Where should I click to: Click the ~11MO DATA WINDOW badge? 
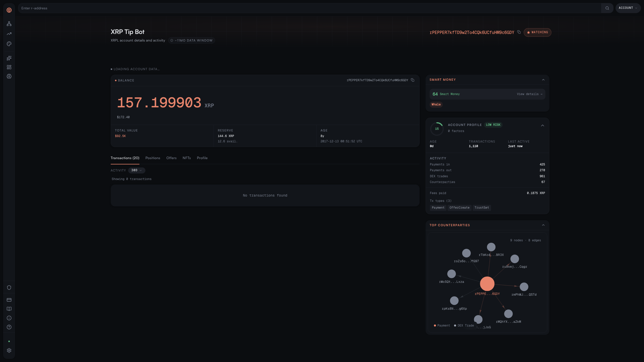[x=192, y=41]
